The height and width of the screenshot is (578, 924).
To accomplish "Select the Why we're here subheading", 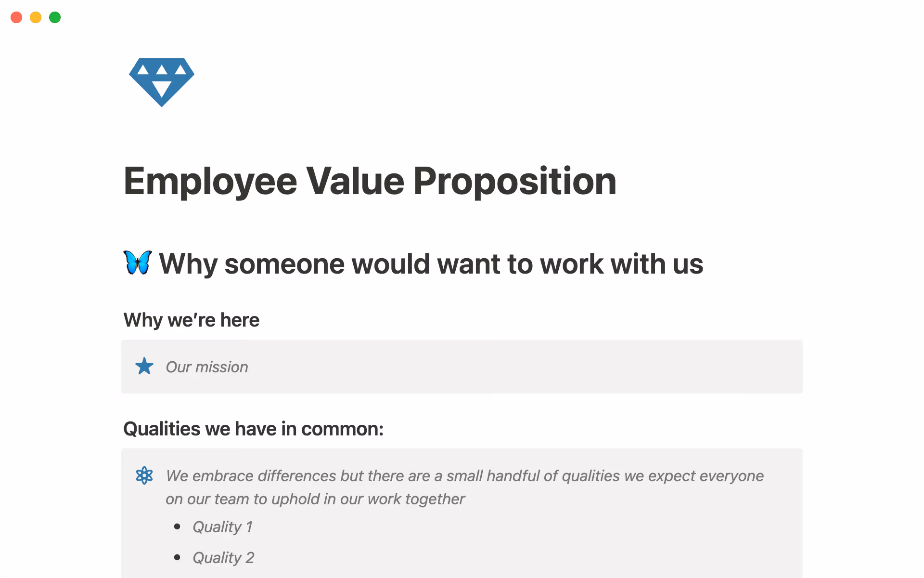I will pyautogui.click(x=191, y=320).
